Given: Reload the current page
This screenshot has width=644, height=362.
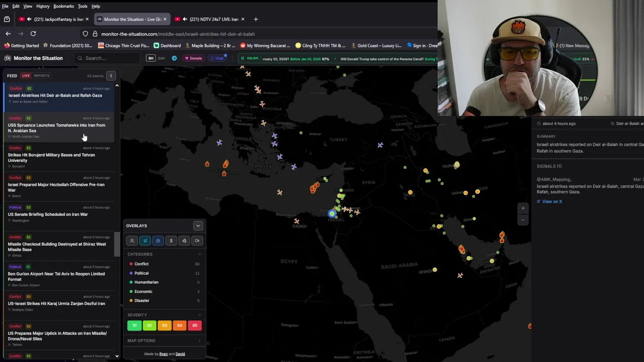Looking at the screenshot, I should [x=33, y=34].
